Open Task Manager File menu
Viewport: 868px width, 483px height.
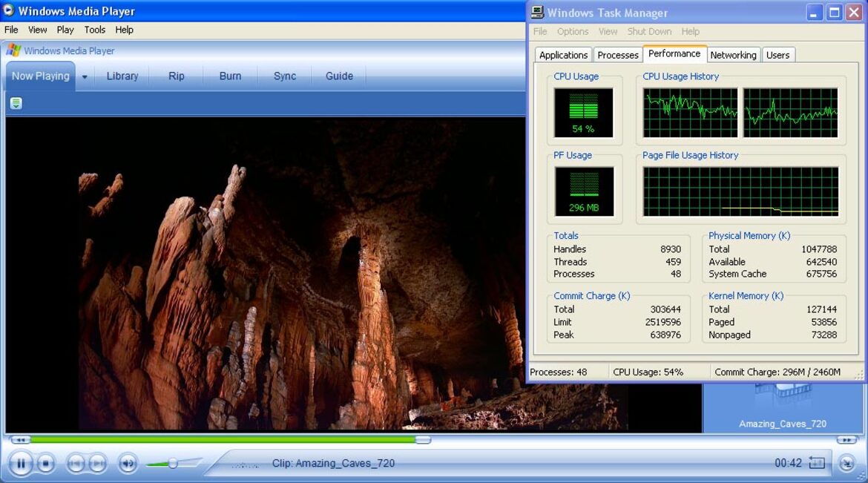[x=540, y=32]
